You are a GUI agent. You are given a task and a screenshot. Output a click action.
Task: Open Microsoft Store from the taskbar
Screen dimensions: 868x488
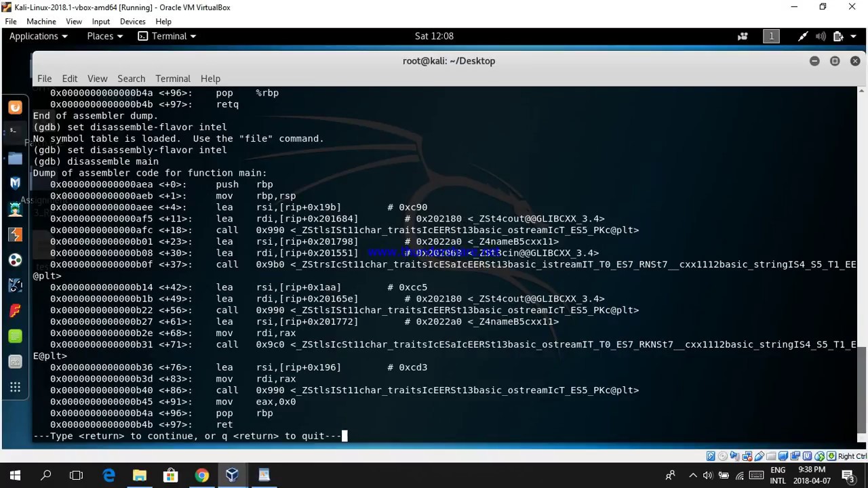[170, 476]
